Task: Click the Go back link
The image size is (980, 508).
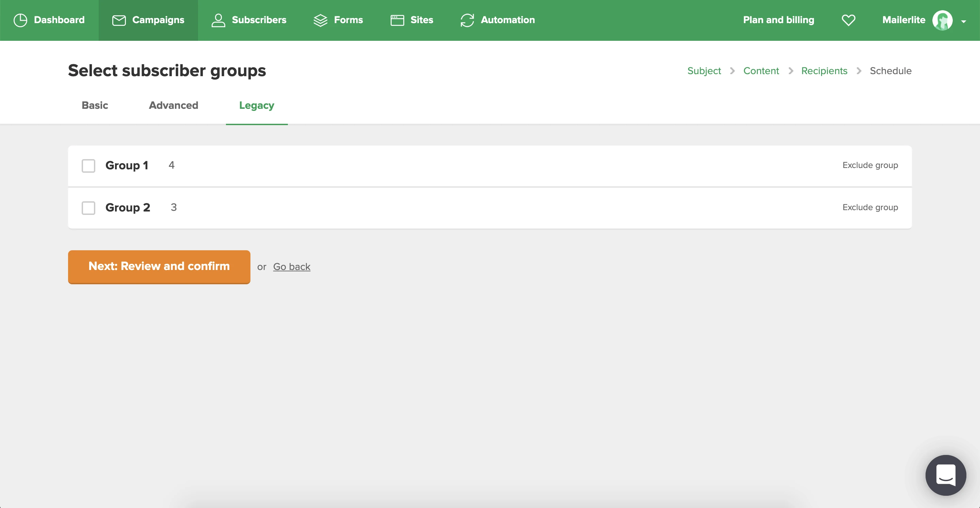Action: pyautogui.click(x=291, y=267)
